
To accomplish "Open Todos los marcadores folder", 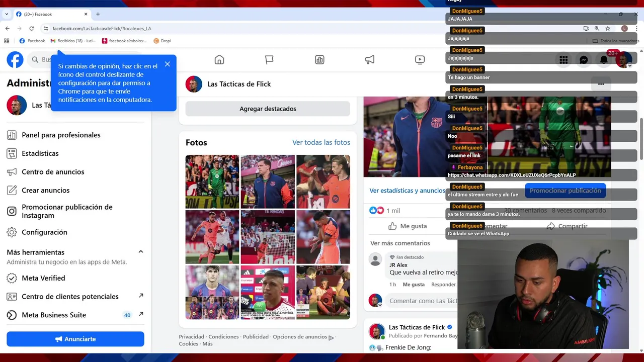I will coord(616,41).
